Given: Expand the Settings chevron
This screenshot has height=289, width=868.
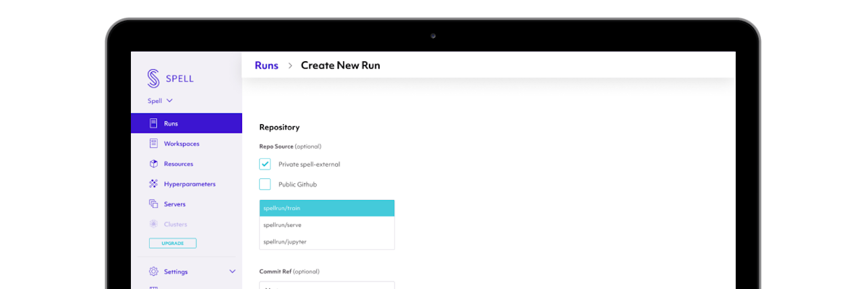Looking at the screenshot, I should 233,271.
